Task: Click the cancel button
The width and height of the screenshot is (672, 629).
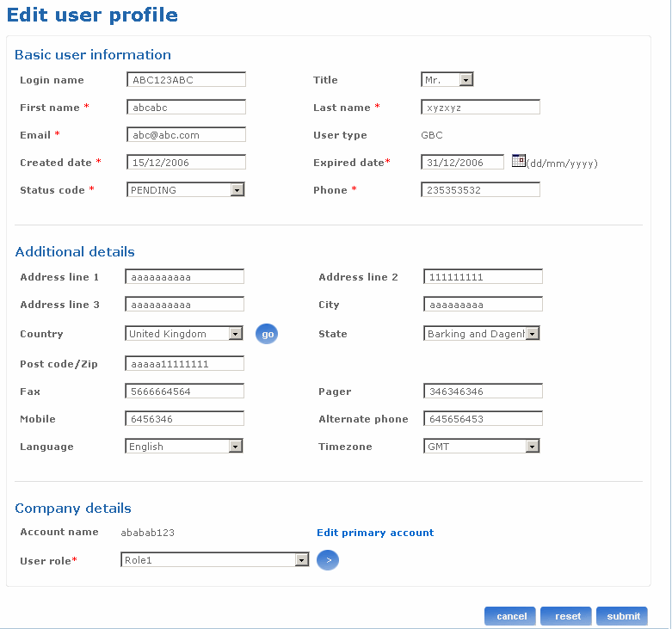Action: [x=510, y=616]
